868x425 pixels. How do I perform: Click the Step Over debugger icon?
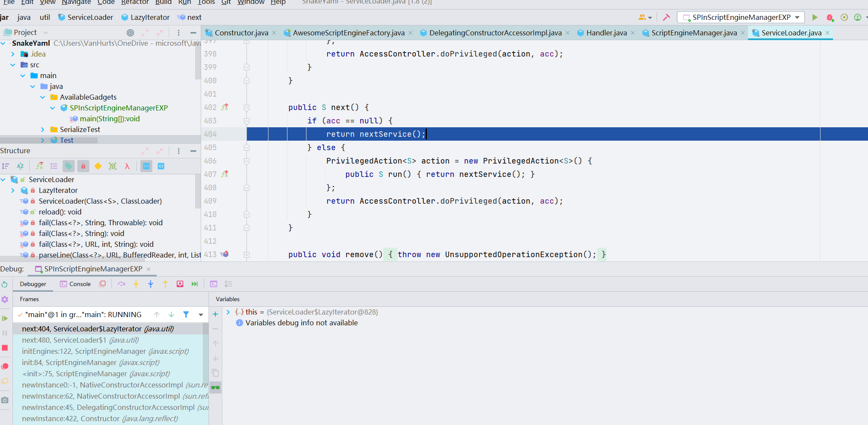121,284
